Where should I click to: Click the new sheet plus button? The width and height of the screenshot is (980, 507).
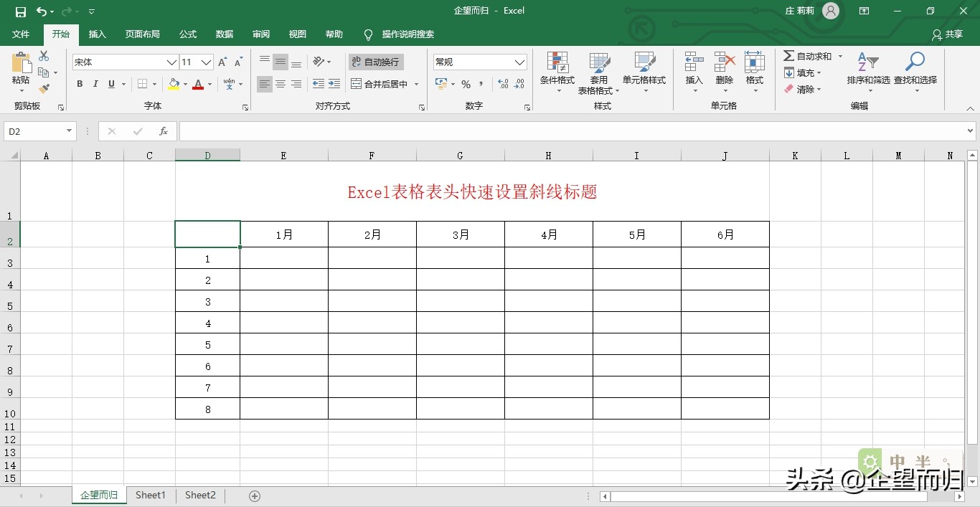254,495
